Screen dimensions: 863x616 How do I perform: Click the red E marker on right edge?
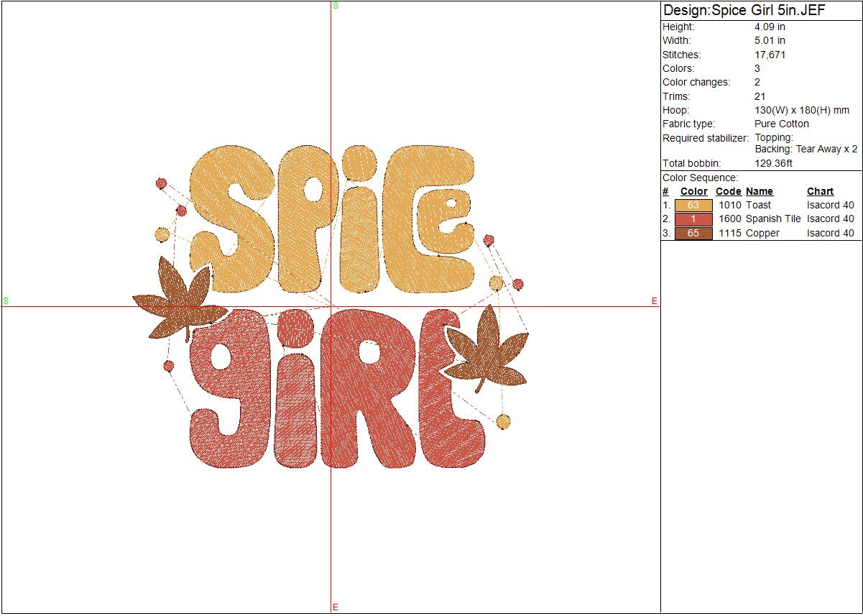(x=654, y=301)
